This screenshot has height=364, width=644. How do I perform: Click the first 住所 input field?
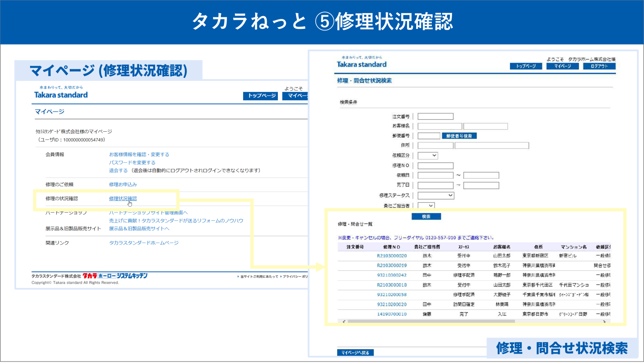tap(436, 146)
